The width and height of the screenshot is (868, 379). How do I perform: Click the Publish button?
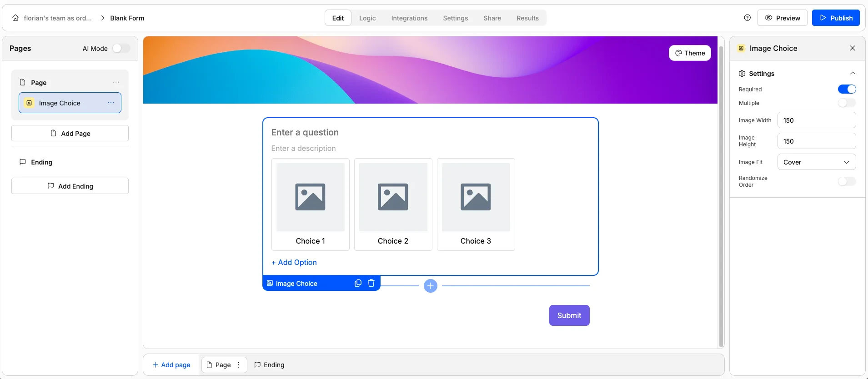point(836,18)
